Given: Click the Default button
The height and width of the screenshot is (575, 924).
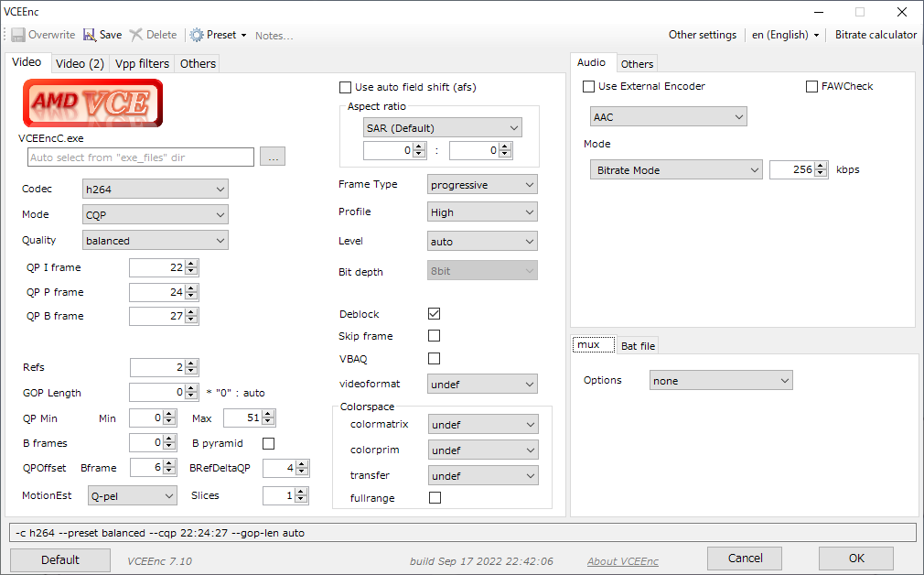Looking at the screenshot, I should (60, 559).
